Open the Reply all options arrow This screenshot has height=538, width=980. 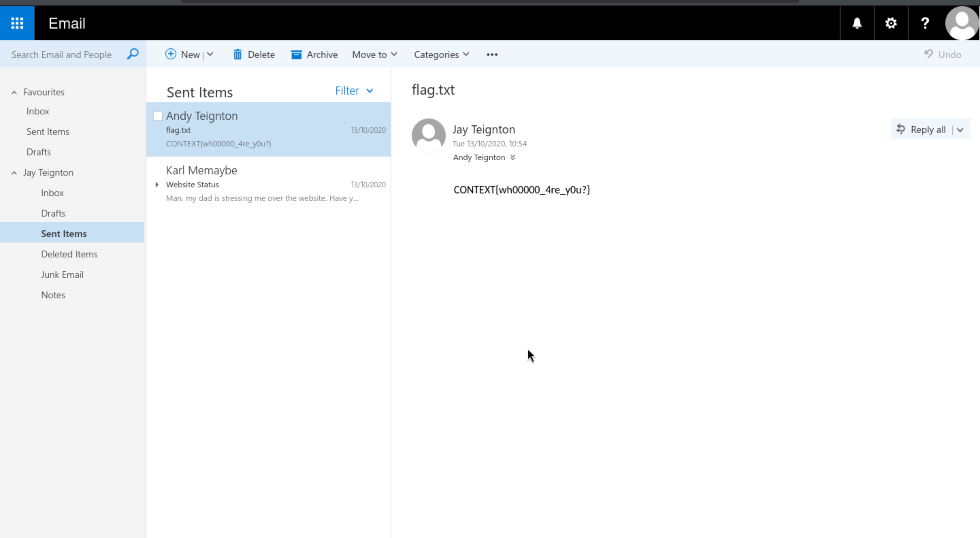960,130
